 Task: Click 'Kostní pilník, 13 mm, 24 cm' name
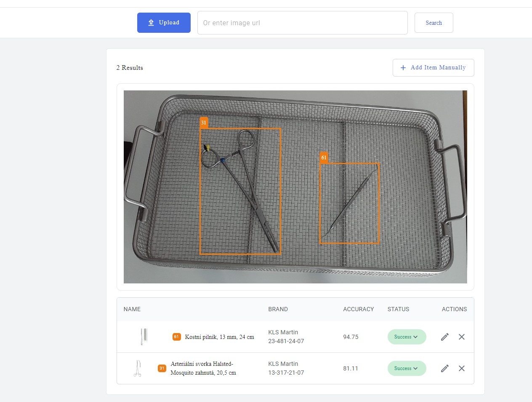click(219, 337)
